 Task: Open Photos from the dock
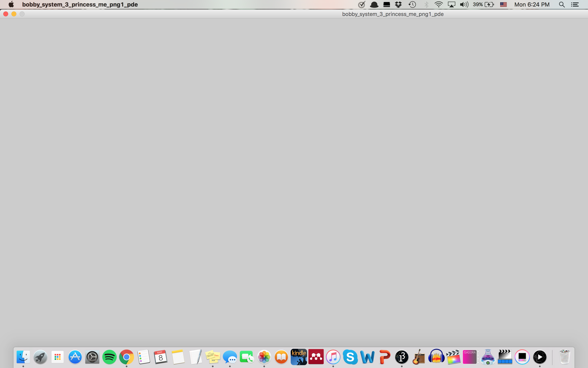coord(264,357)
